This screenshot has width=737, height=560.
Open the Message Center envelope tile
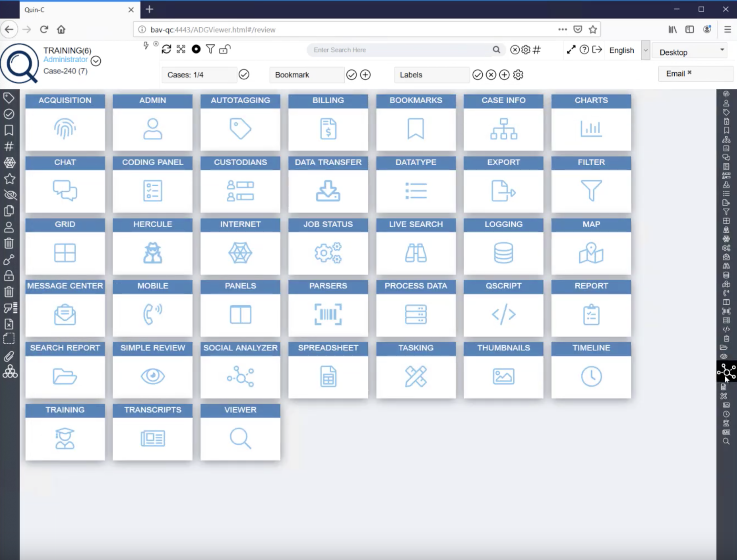point(65,308)
